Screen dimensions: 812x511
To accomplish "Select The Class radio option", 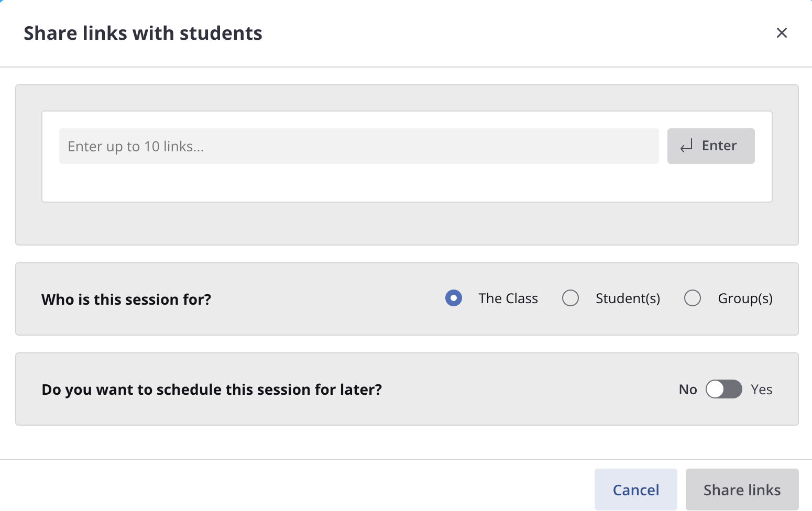I will [x=454, y=298].
